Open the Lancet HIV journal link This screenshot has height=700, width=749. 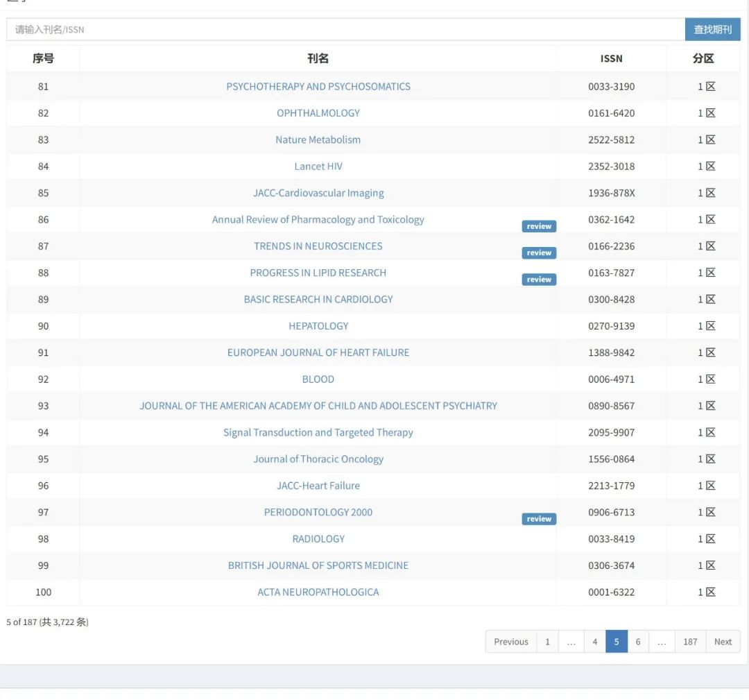[318, 167]
